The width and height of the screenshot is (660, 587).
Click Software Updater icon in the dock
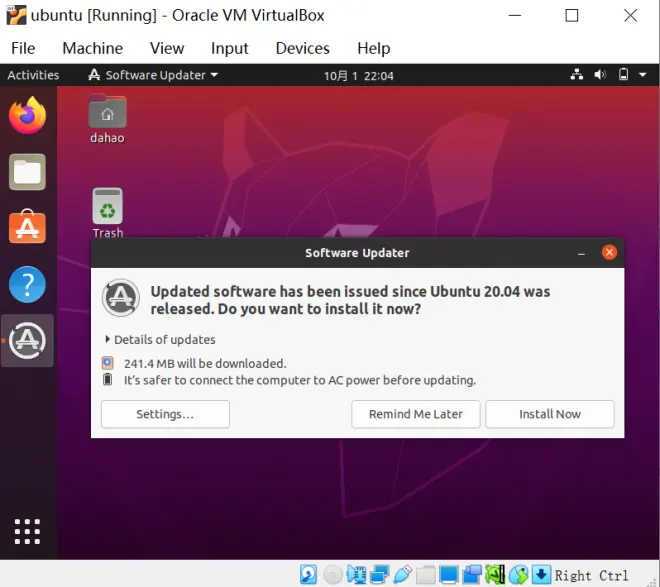(27, 340)
